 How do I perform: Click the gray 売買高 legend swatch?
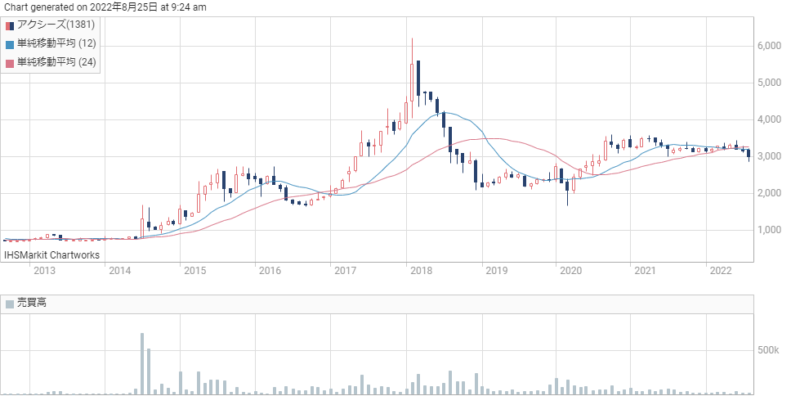coord(10,304)
